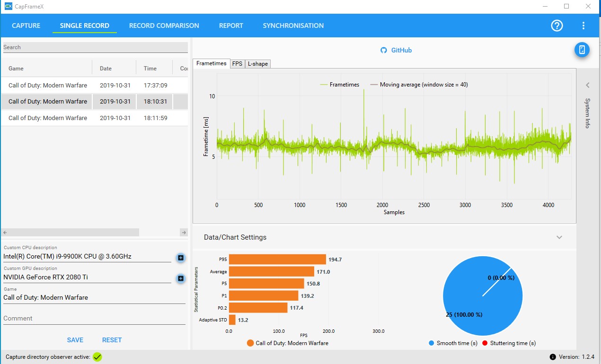The height and width of the screenshot is (364, 601).
Task: Click the RESET button
Action: (x=112, y=340)
